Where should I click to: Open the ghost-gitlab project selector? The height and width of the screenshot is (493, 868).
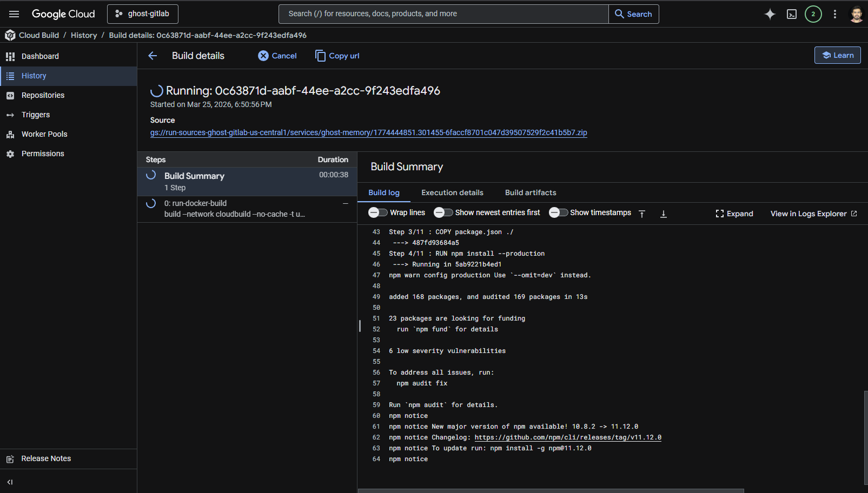click(143, 14)
